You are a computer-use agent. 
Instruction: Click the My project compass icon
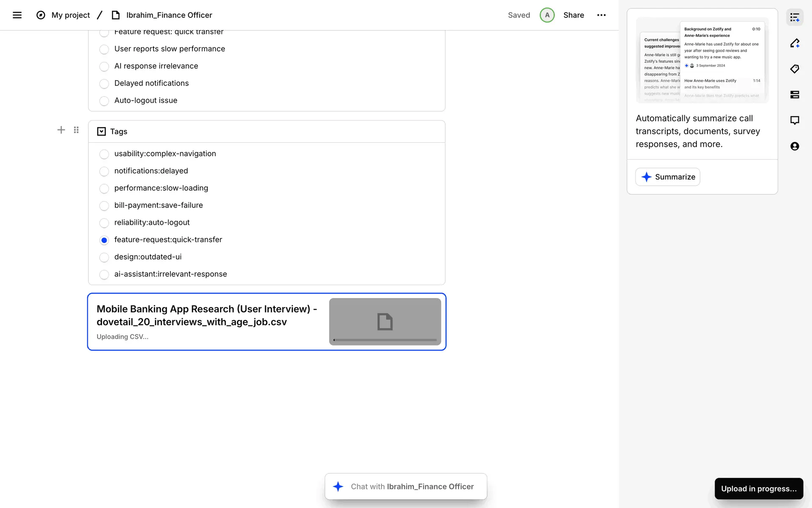pos(41,15)
